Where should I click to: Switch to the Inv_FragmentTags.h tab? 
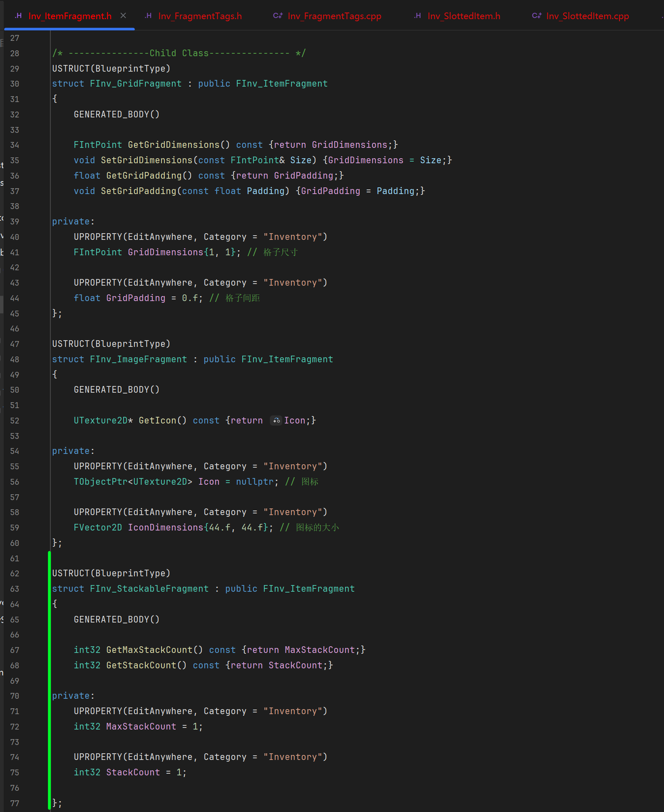tap(194, 16)
